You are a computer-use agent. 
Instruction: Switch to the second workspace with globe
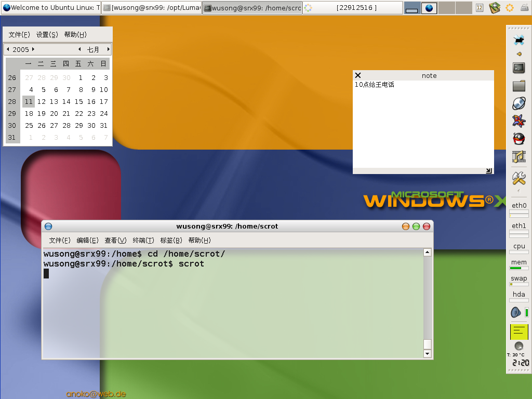429,8
